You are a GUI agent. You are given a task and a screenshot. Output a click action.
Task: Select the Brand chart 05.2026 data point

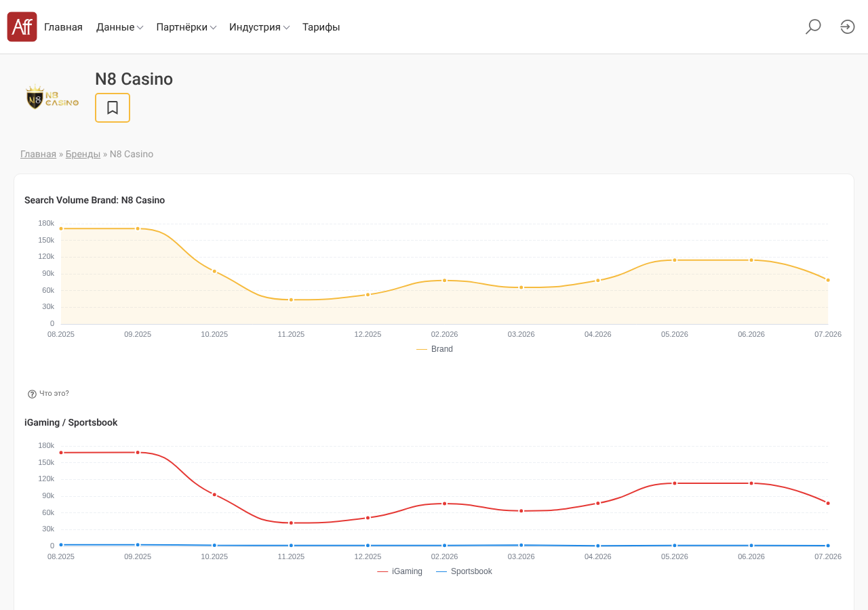point(674,260)
